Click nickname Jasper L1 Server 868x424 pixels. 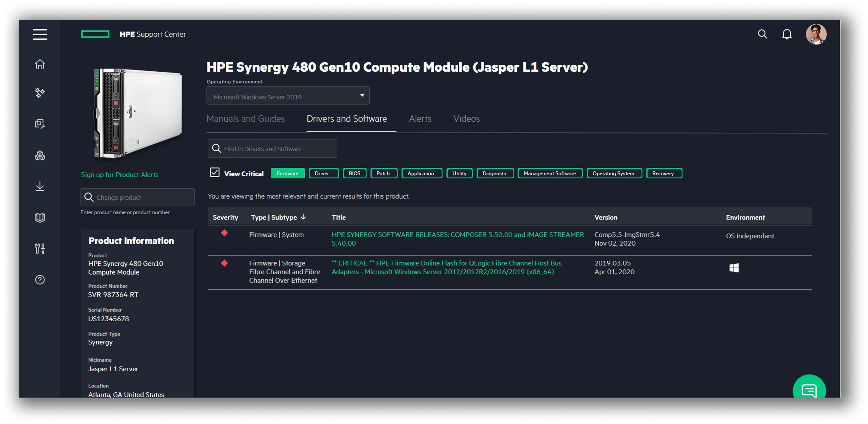point(113,369)
